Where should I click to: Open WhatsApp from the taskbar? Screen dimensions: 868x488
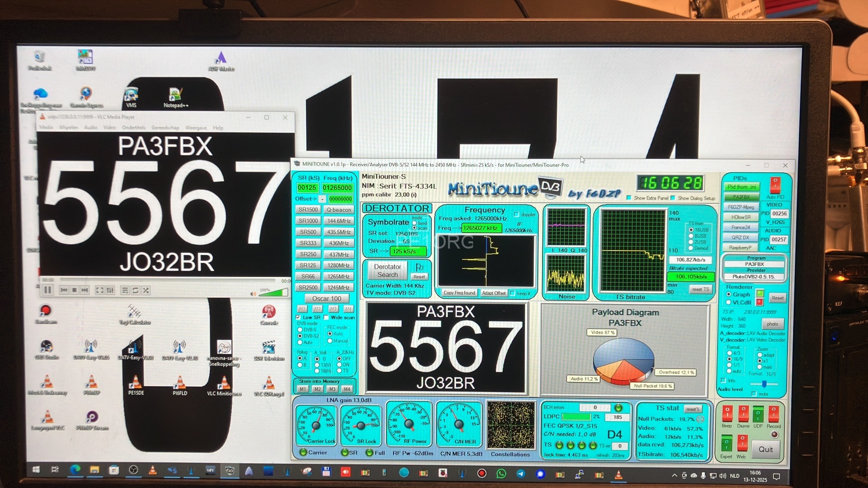(501, 474)
